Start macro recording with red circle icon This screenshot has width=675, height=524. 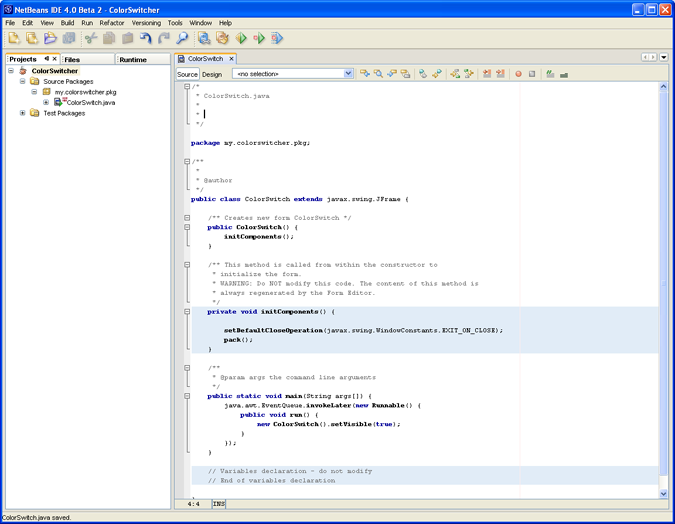click(x=518, y=74)
